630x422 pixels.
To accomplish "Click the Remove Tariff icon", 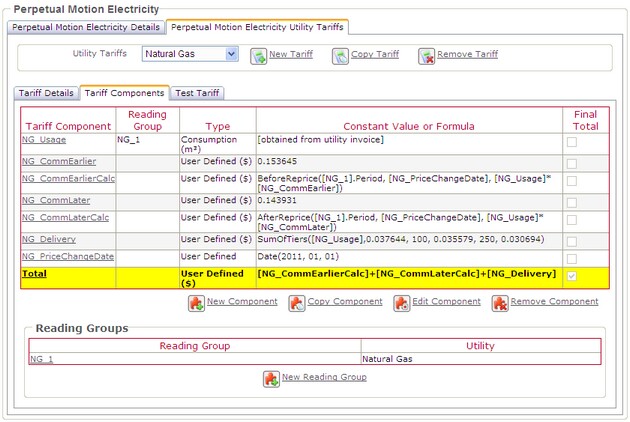I will tap(426, 57).
